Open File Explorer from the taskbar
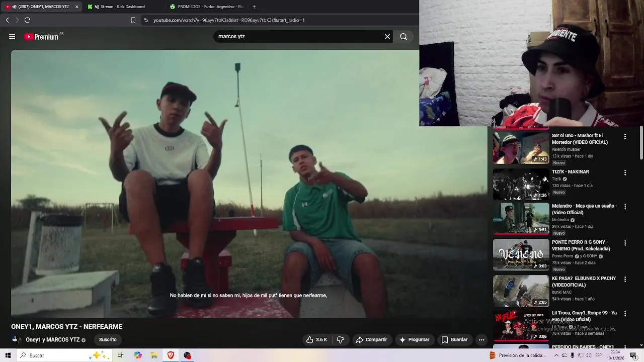Viewport: 644px width, 362px height. [x=154, y=355]
